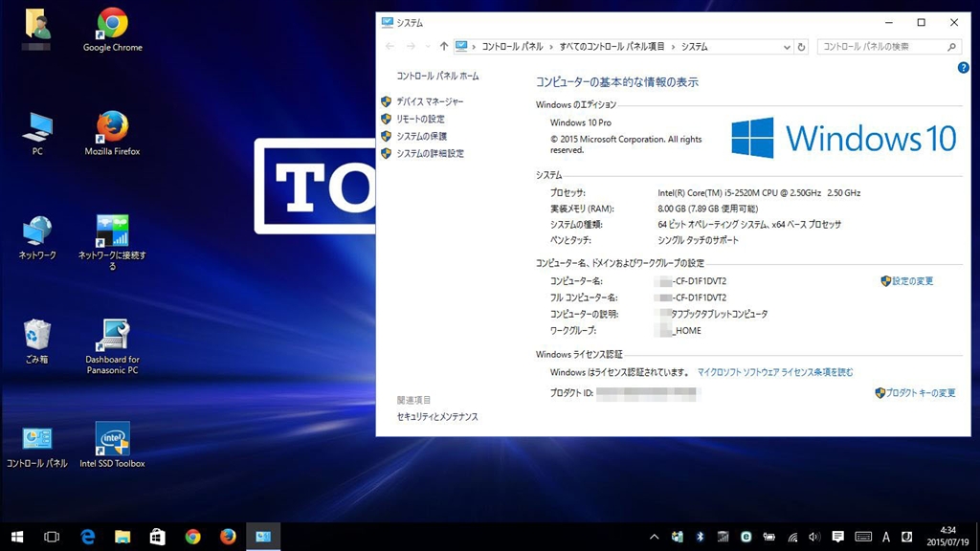Click プロダクト キーの変更 link

[921, 393]
